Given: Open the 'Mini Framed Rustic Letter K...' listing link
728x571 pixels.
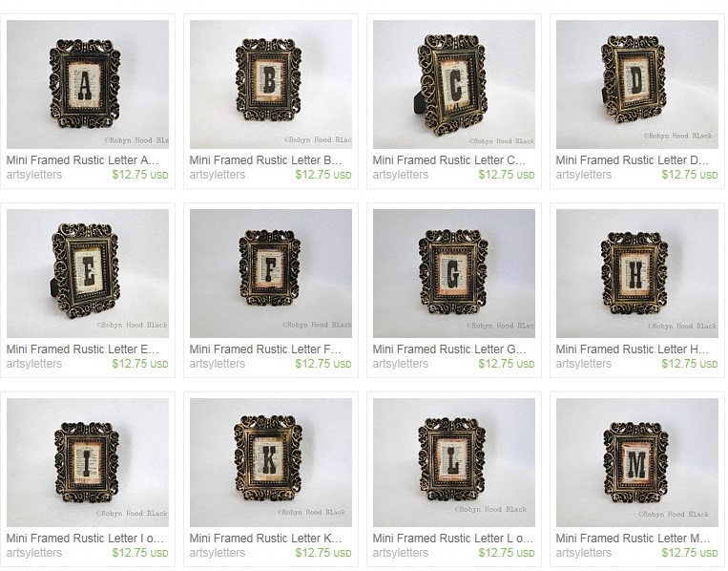Looking at the screenshot, I should coord(265,539).
